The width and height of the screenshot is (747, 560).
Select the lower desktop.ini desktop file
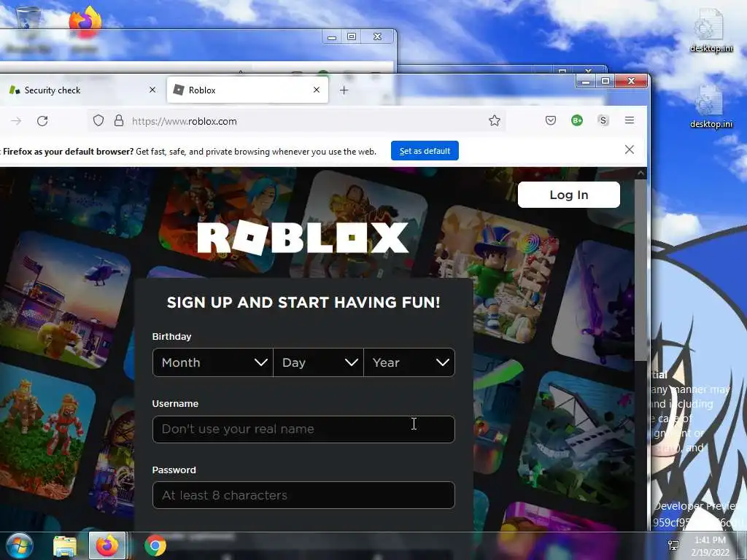click(x=711, y=106)
